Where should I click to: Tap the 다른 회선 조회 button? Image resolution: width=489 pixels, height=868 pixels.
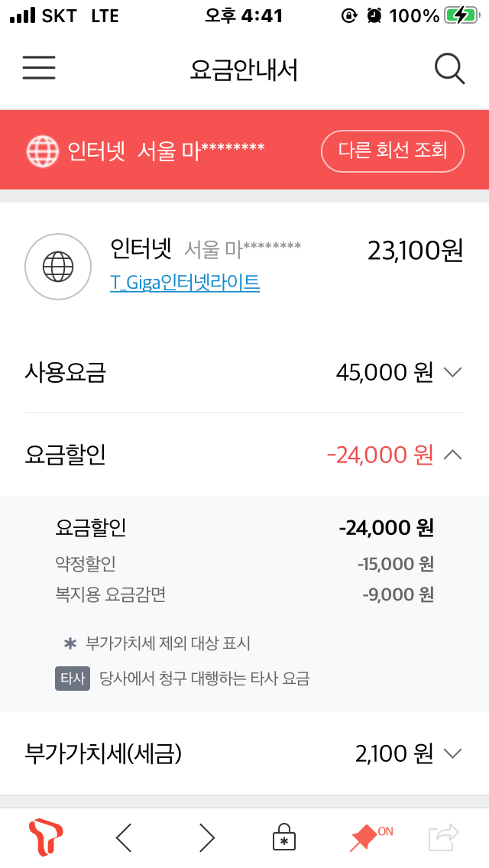(x=392, y=151)
